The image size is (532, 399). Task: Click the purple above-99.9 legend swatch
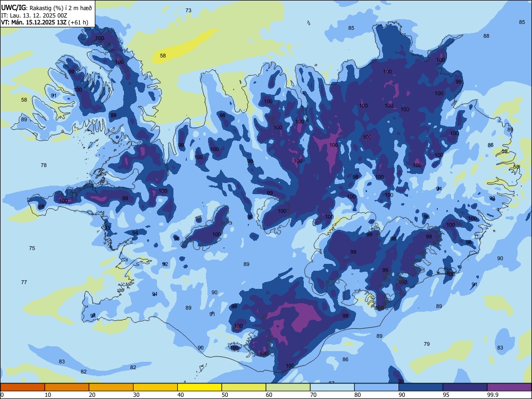pyautogui.click(x=509, y=387)
